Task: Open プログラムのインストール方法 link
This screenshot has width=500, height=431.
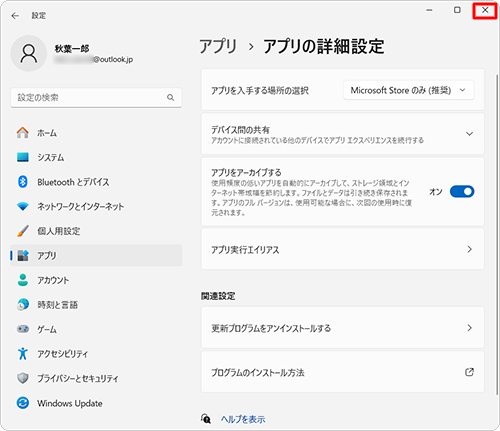Action: tap(343, 372)
